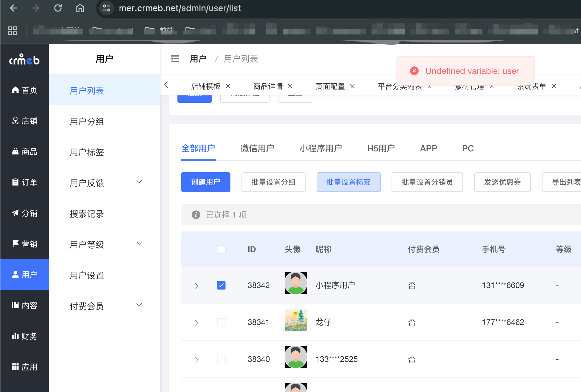Expand the row for user 38341
This screenshot has width=581, height=392.
coord(197,322)
